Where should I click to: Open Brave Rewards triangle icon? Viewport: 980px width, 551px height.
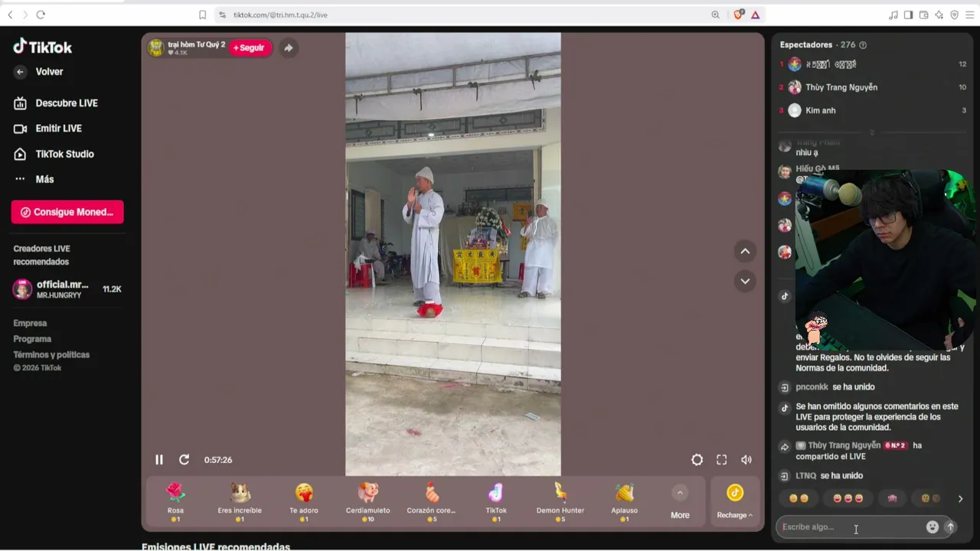tap(755, 15)
